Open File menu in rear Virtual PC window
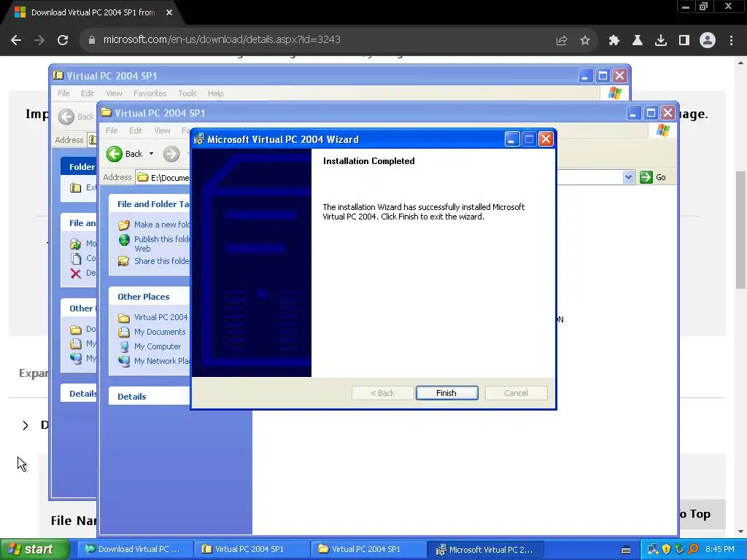This screenshot has width=747, height=560. [x=63, y=93]
